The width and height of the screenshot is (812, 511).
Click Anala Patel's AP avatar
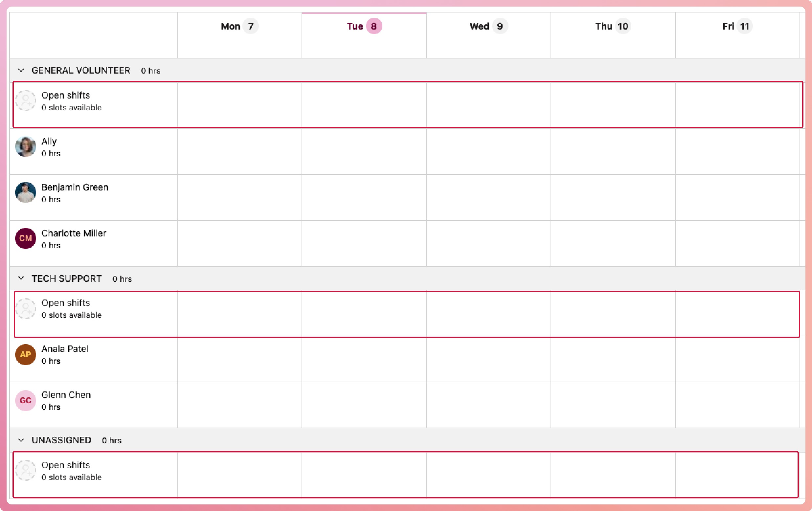26,354
